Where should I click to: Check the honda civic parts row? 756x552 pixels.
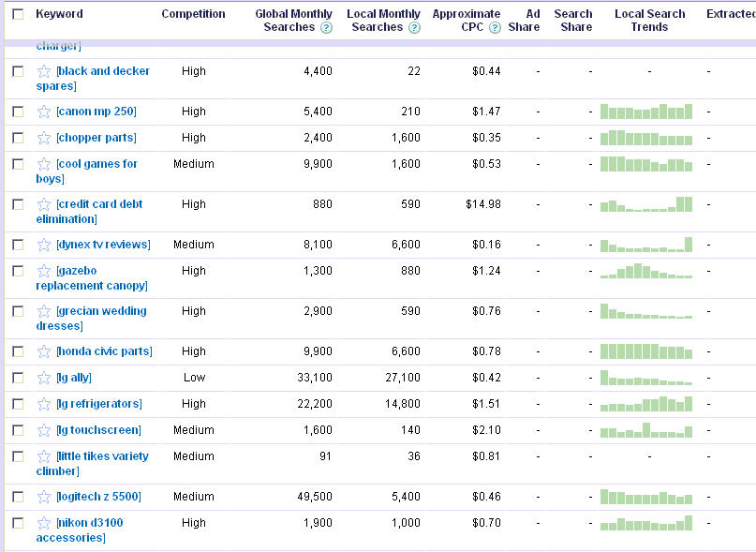coord(18,351)
